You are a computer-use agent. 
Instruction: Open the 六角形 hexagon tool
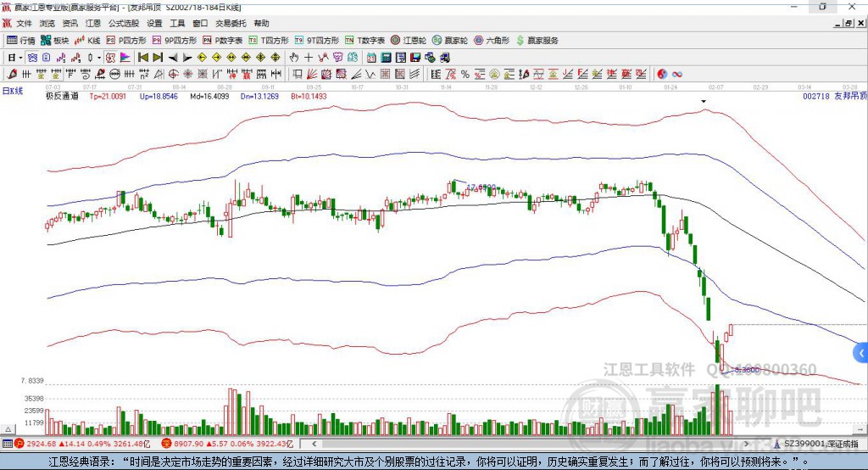tap(492, 41)
